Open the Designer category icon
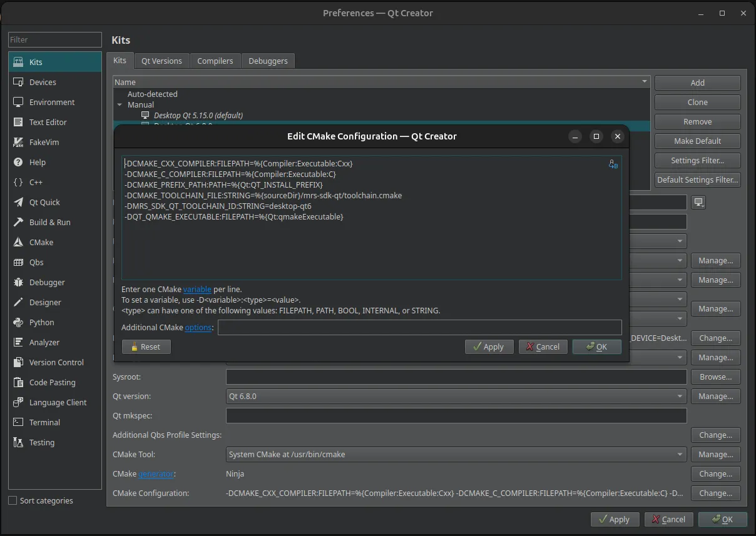 point(18,302)
